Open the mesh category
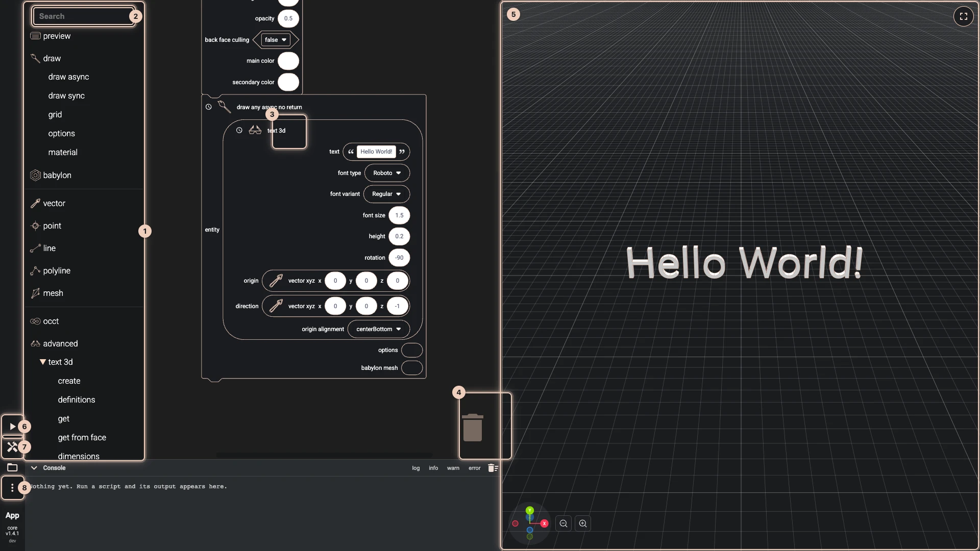The image size is (980, 551). 53,293
